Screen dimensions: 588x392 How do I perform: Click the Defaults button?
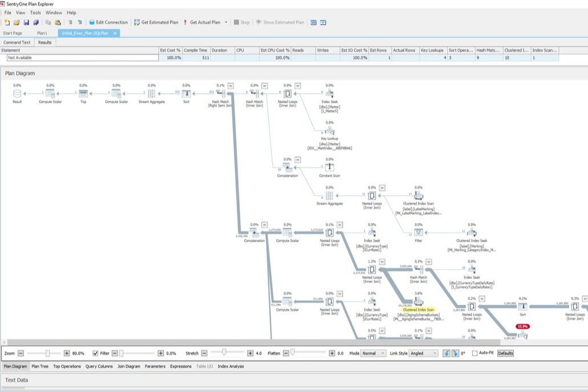coord(505,353)
